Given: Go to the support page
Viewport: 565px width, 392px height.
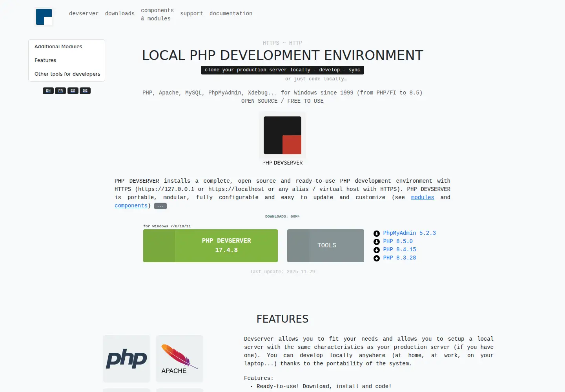Looking at the screenshot, I should point(191,13).
